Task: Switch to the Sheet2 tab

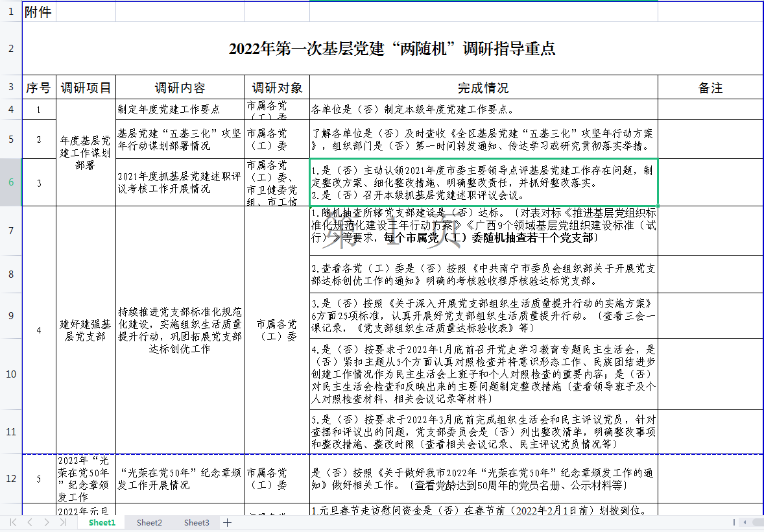Action: pyautogui.click(x=149, y=522)
